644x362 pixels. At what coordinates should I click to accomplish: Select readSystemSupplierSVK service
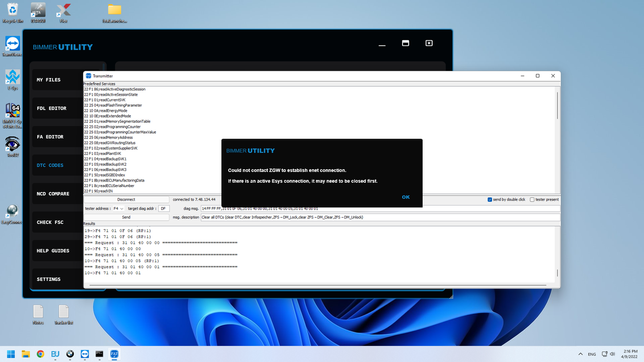[111, 148]
